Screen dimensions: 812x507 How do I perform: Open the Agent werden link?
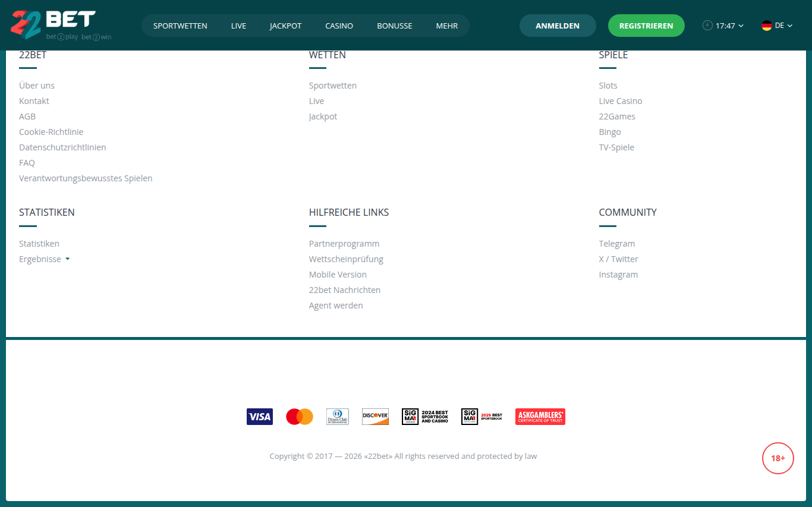[x=336, y=306]
